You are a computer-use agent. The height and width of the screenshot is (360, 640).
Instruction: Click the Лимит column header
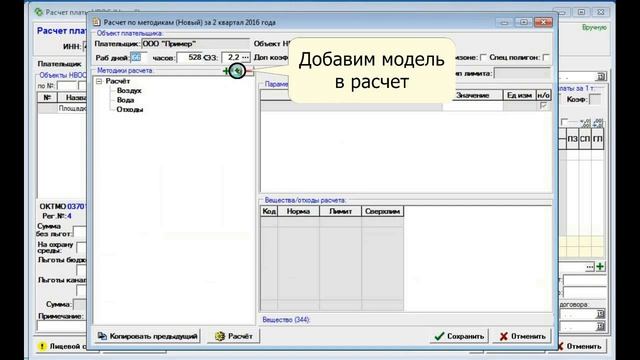click(340, 211)
